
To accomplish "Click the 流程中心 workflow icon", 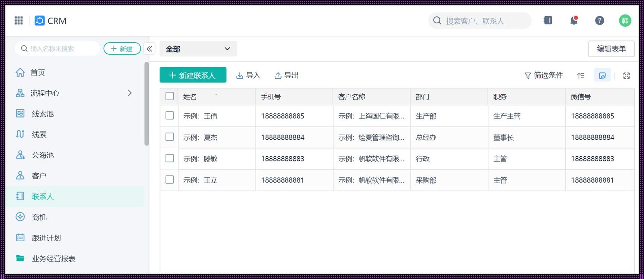I will click(20, 93).
